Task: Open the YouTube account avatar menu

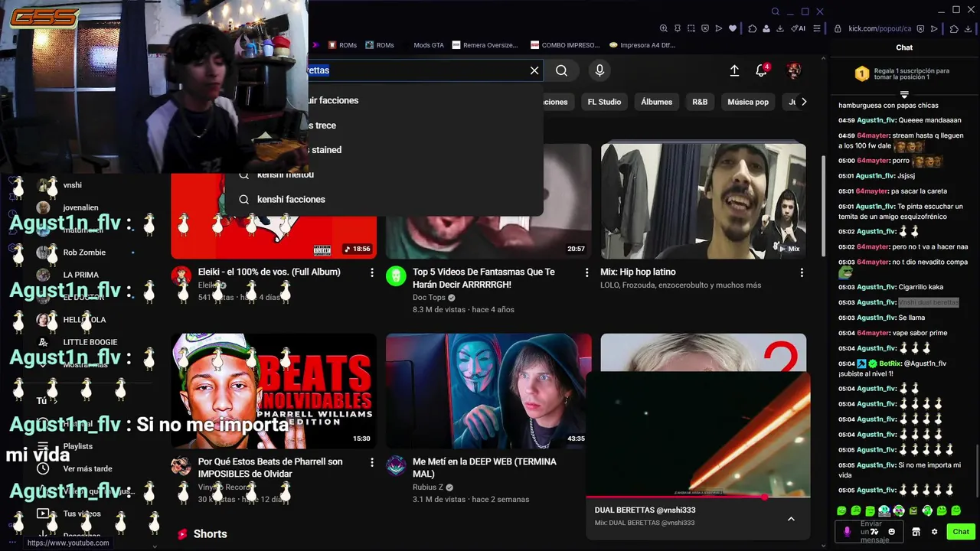Action: pyautogui.click(x=794, y=70)
